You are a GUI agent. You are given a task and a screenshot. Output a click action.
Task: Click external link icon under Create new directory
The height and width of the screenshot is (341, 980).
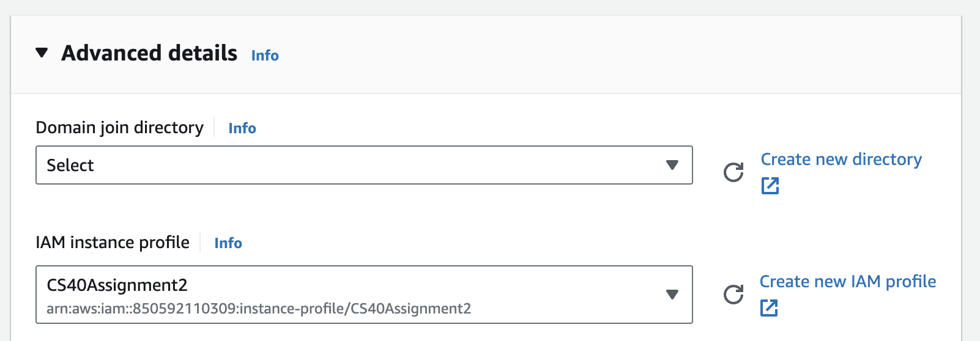pos(770,186)
